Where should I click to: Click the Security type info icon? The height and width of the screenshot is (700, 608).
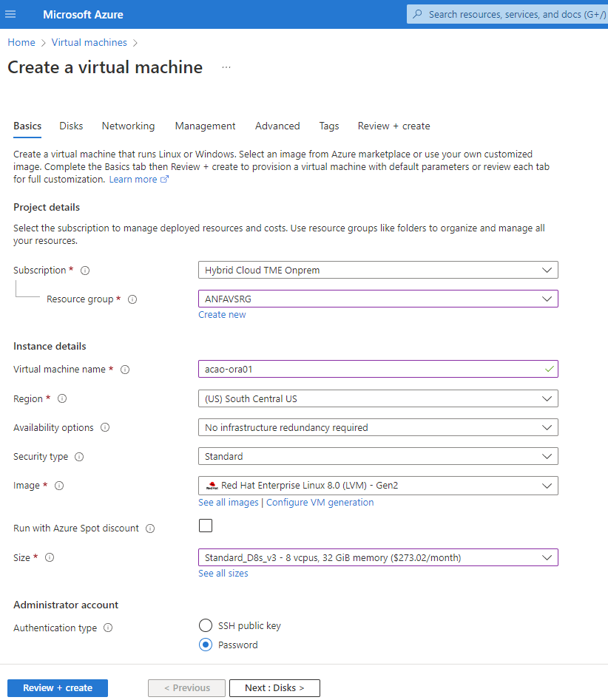point(79,457)
